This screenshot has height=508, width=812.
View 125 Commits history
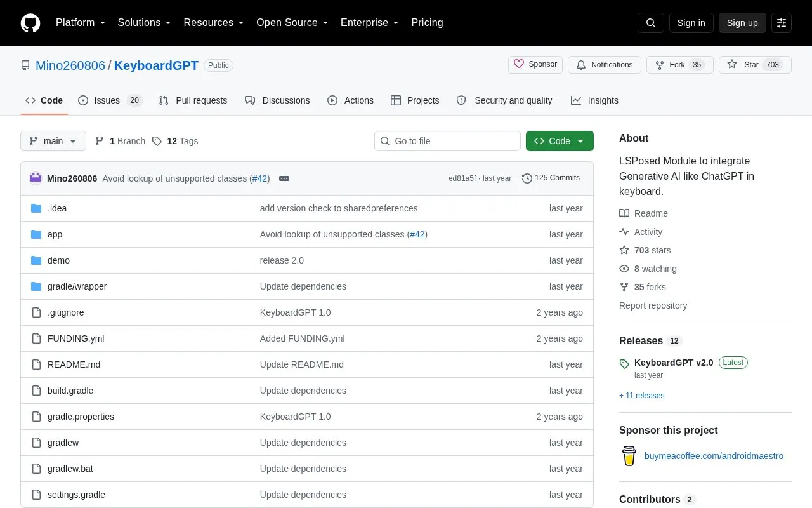pyautogui.click(x=551, y=178)
